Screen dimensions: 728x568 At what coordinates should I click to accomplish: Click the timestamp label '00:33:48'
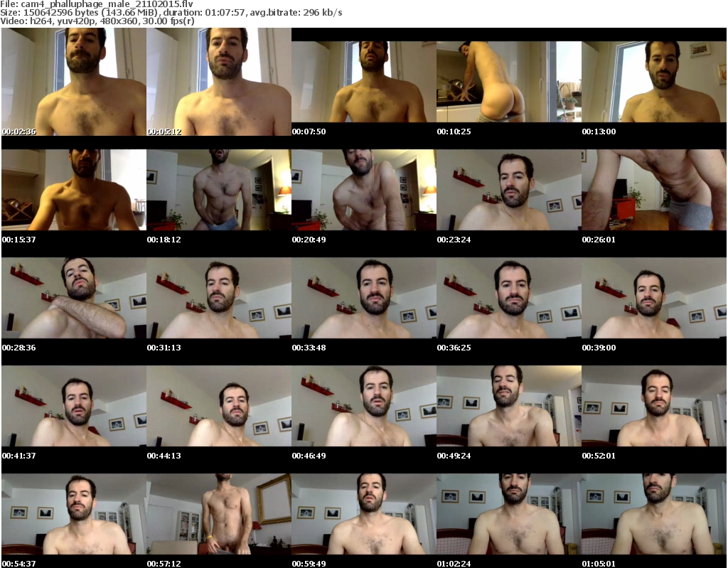point(309,348)
